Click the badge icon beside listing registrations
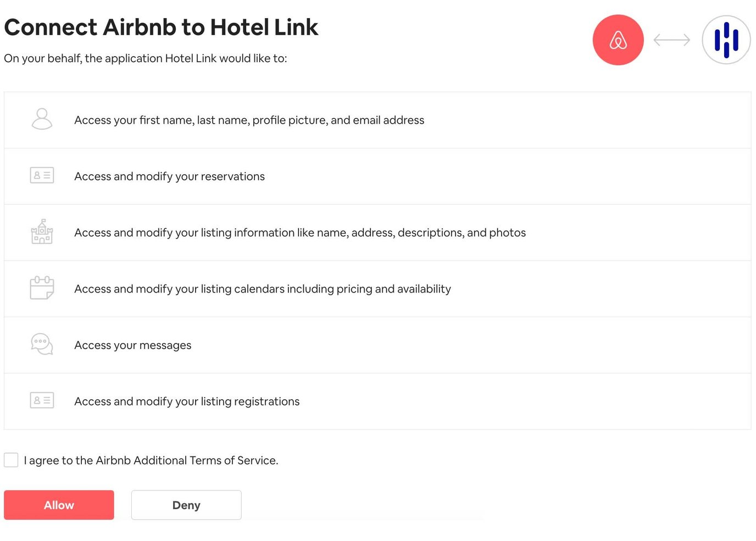 click(42, 401)
